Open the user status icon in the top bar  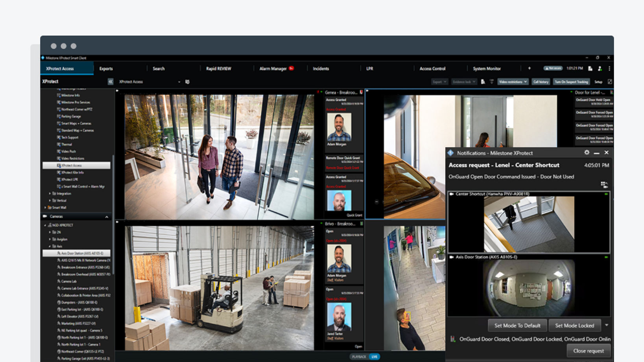coord(600,68)
